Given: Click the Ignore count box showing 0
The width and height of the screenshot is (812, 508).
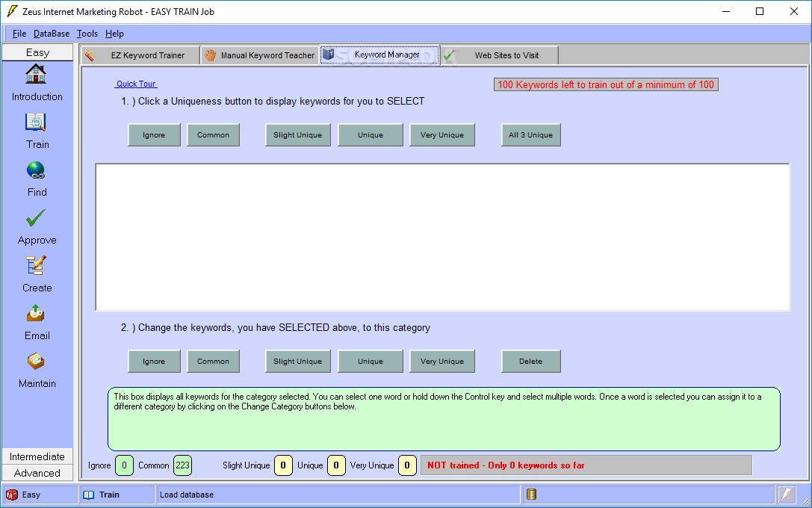Looking at the screenshot, I should click(x=124, y=465).
